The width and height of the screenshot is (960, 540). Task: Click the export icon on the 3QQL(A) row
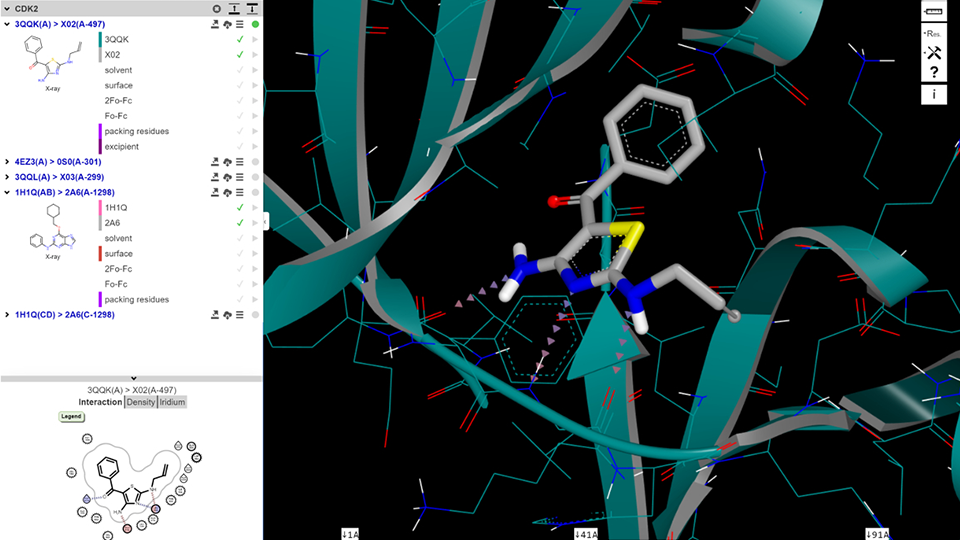pos(215,178)
